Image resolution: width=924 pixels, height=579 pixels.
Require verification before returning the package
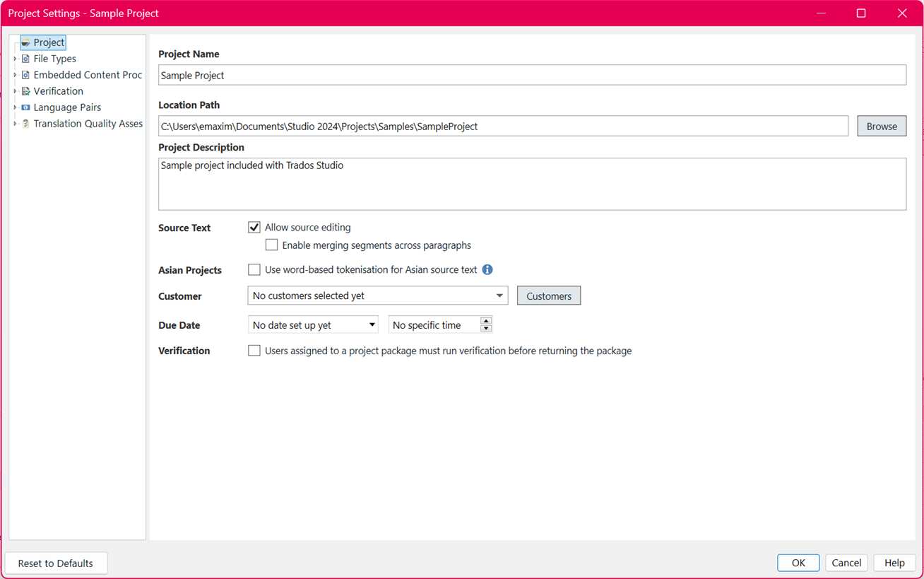coord(254,351)
